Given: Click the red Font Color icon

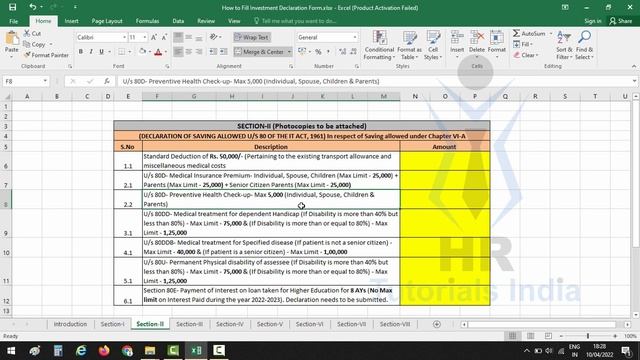Looking at the screenshot, I should click(158, 52).
